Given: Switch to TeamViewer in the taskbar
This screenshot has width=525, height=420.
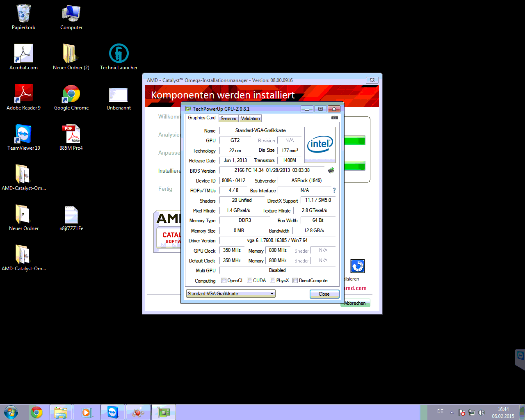Looking at the screenshot, I should pyautogui.click(x=112, y=412).
